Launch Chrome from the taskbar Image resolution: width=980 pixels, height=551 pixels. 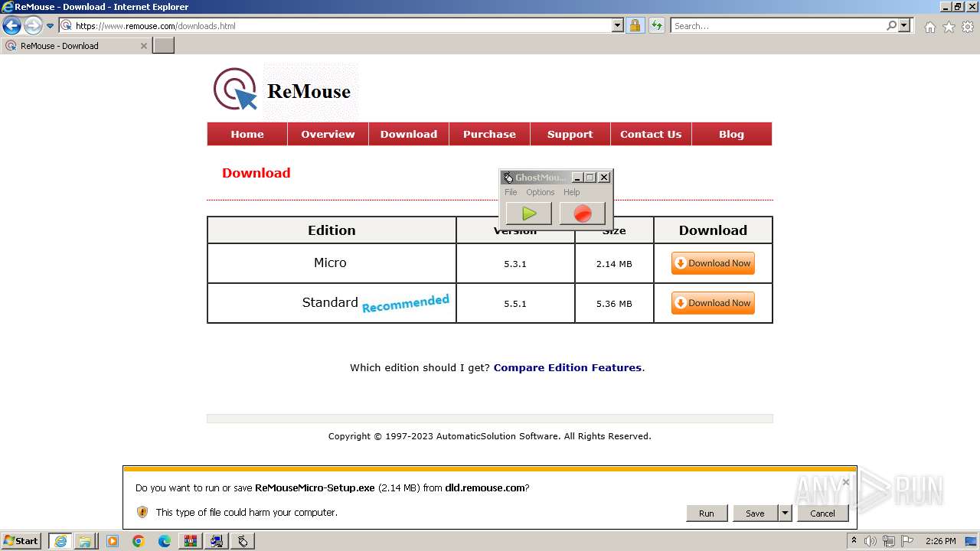point(139,541)
